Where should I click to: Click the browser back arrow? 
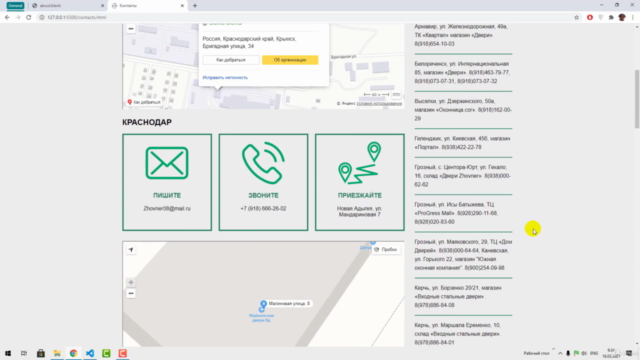[7, 18]
